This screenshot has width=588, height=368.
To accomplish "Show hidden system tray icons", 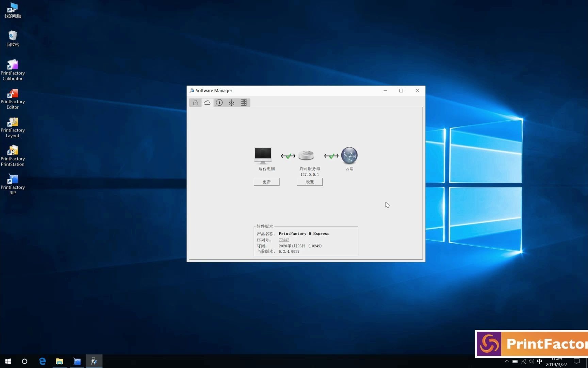I will click(x=507, y=362).
